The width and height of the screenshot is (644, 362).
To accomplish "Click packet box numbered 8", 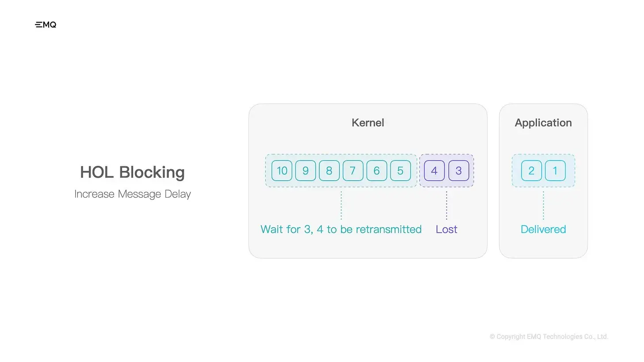I will pyautogui.click(x=329, y=171).
